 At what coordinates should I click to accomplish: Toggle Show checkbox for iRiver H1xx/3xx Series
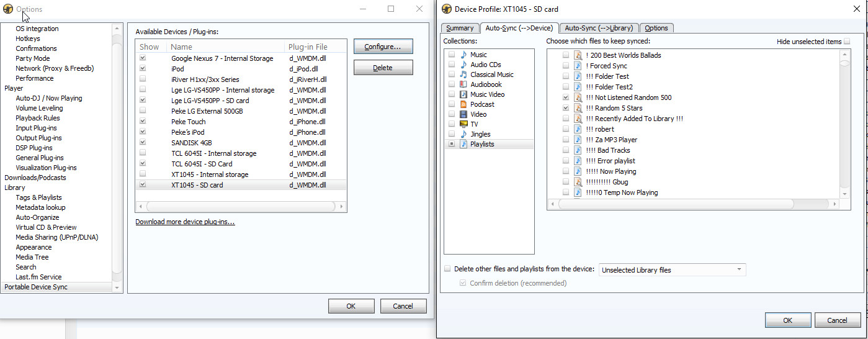[x=143, y=79]
